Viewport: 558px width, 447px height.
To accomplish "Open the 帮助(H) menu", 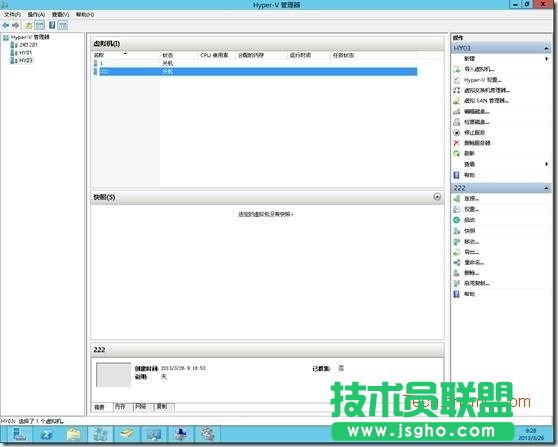I will coord(85,15).
